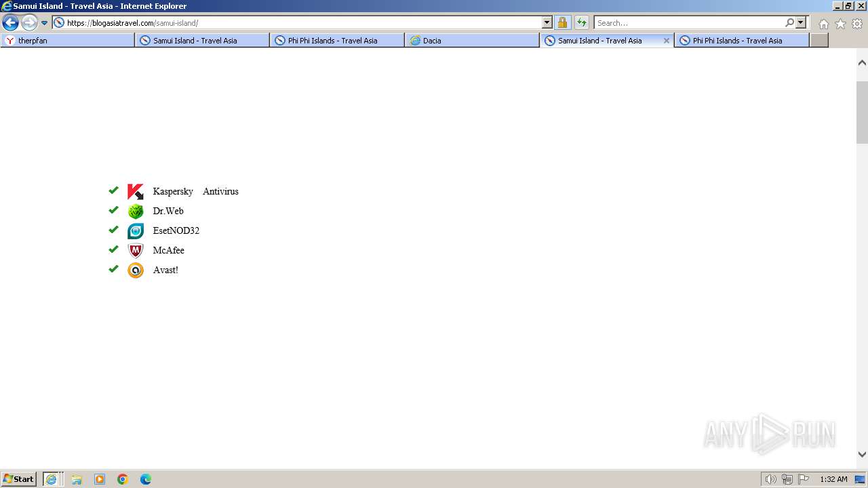
Task: Click the Refresh page icon
Action: coord(582,23)
